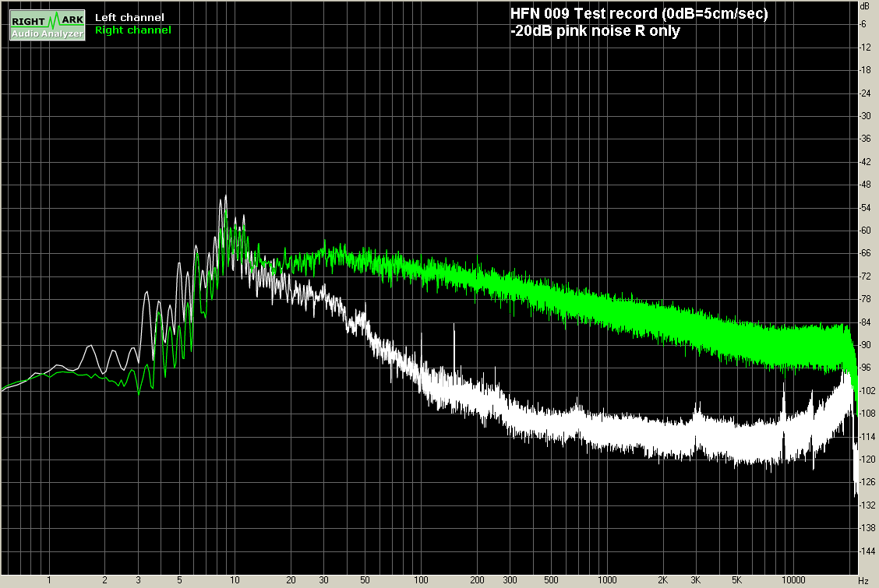The width and height of the screenshot is (879, 588).
Task: Click the '10000' Hz frequency axis label
Action: point(793,580)
